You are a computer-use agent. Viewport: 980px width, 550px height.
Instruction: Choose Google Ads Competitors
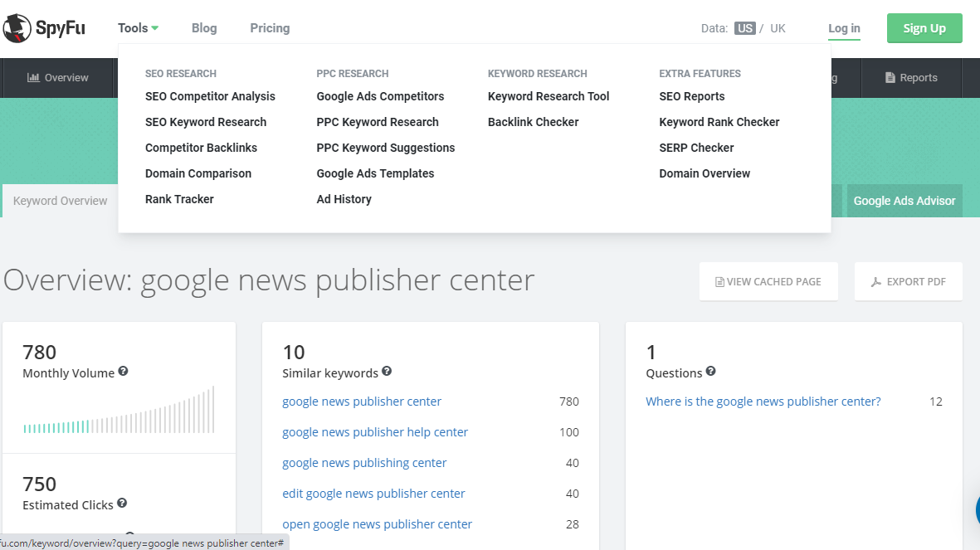coord(380,96)
